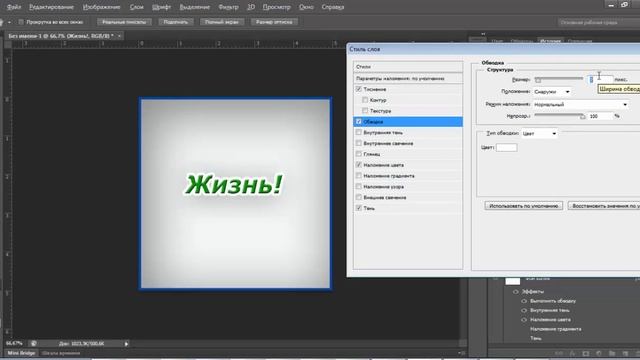Open the tool preset picker arrow

coord(9,22)
